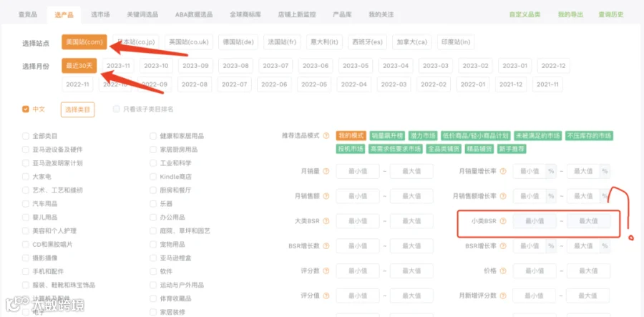Open 我的导出 link
Image resolution: width=644 pixels, height=317 pixels.
click(570, 15)
